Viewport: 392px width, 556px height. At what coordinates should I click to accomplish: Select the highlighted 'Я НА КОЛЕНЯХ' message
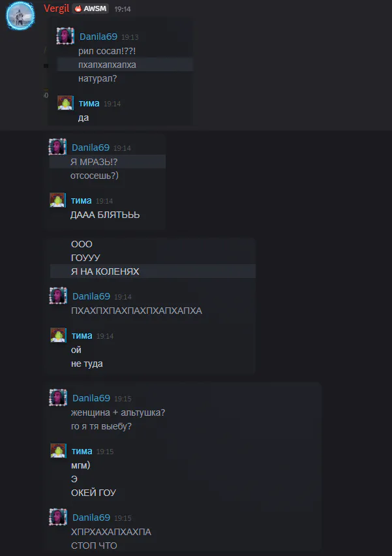(153, 271)
